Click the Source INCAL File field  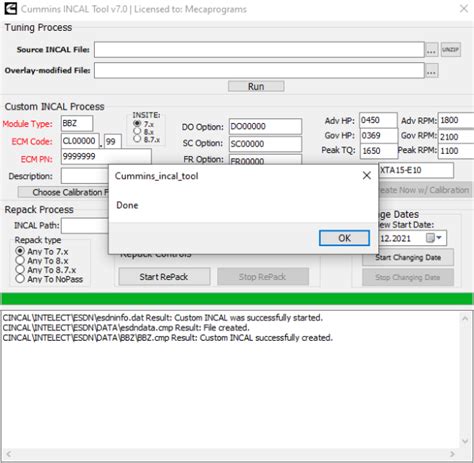coord(259,50)
